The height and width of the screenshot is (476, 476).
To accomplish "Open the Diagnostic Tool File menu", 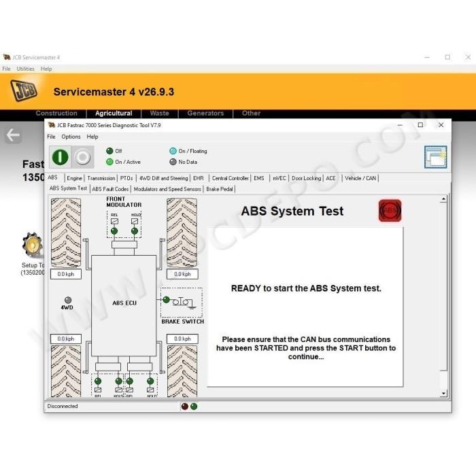I will [51, 137].
